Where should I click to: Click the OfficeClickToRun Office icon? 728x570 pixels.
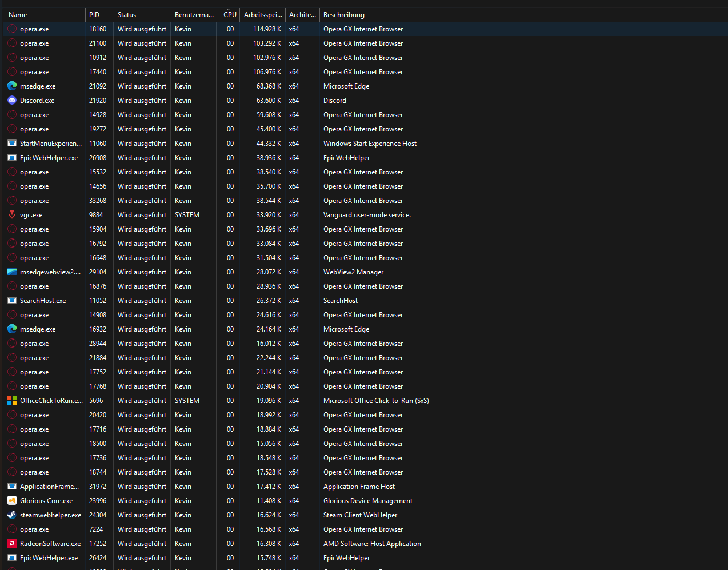pyautogui.click(x=12, y=401)
